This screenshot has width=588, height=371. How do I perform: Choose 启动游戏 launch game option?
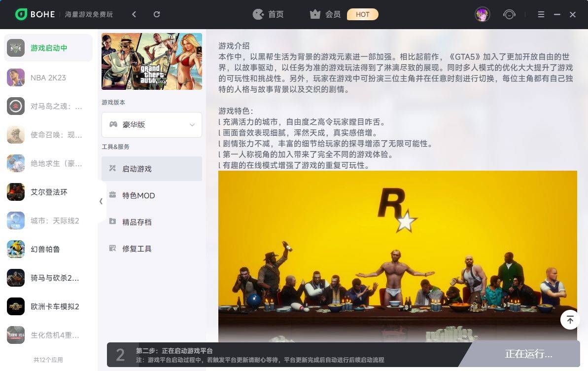pos(151,169)
